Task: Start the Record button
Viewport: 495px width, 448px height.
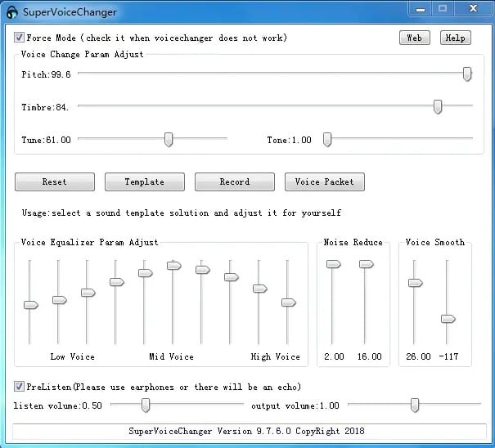Action: pyautogui.click(x=235, y=181)
